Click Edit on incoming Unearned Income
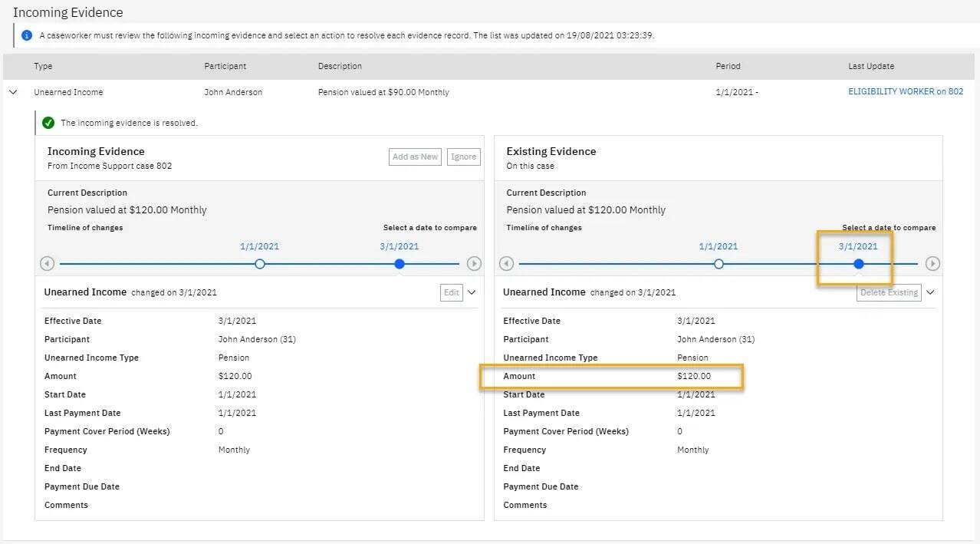The width and height of the screenshot is (980, 544). pos(452,292)
